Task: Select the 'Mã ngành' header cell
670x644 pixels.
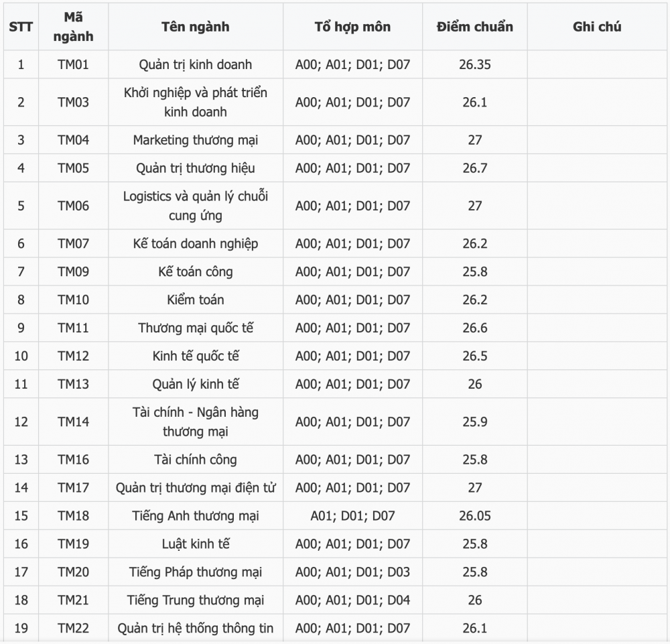Action: click(x=73, y=27)
